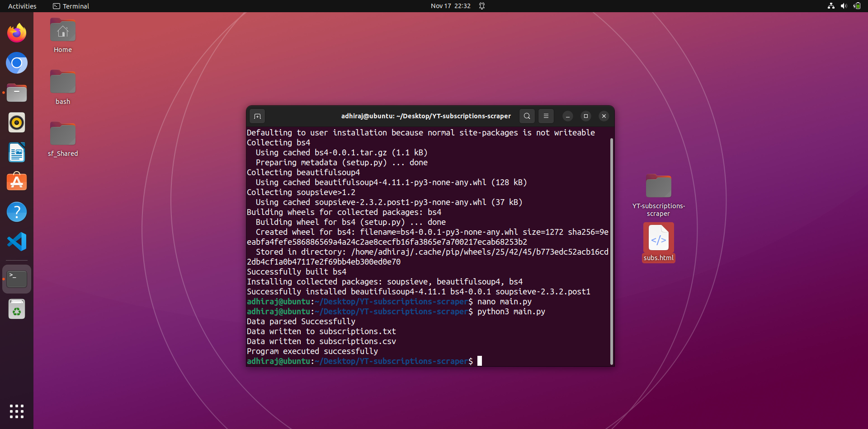Open the calendar via the clock display
This screenshot has height=429, width=868.
(450, 6)
